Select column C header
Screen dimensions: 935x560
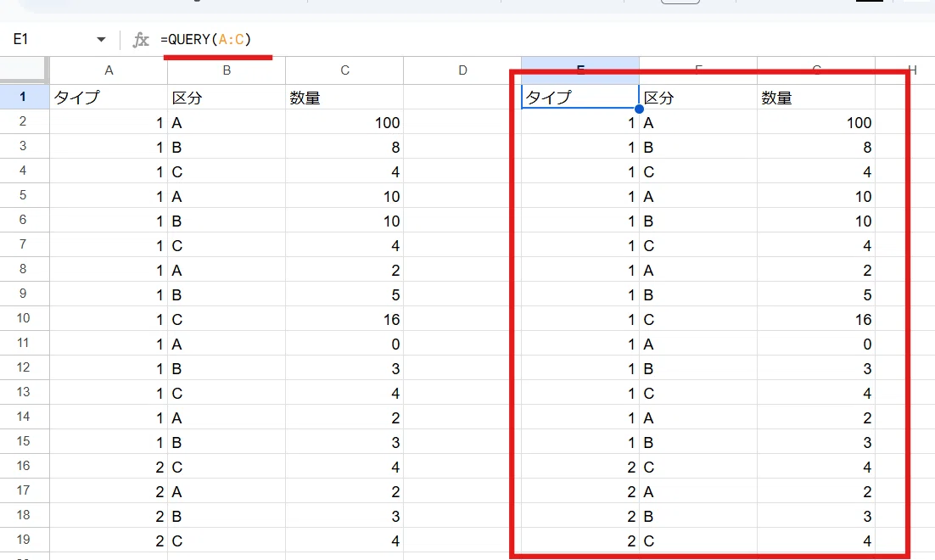(344, 70)
